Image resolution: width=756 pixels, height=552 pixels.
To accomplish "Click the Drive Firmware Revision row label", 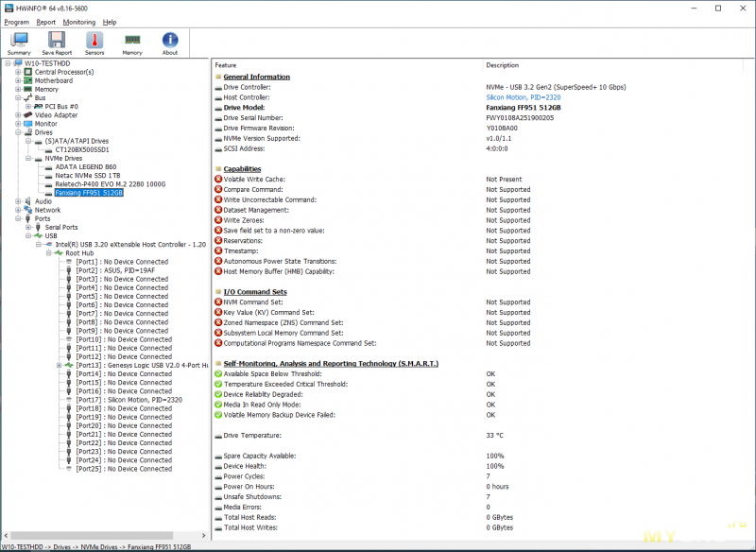I will pos(259,129).
